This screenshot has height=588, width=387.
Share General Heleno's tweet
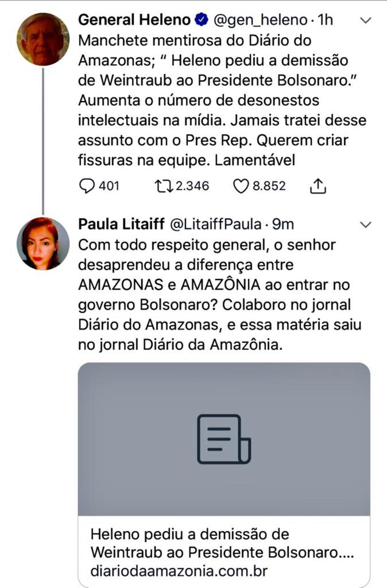tap(318, 186)
